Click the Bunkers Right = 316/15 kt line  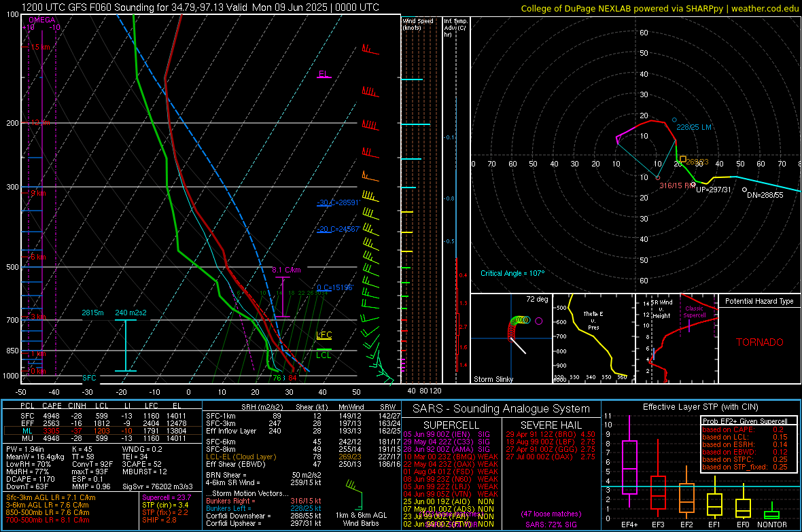click(x=264, y=501)
